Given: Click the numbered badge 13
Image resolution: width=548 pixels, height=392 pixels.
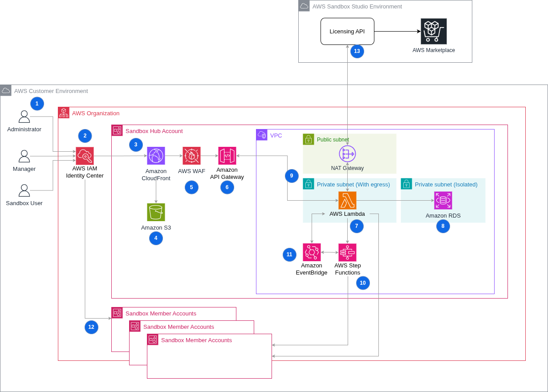Looking at the screenshot, I should [x=357, y=52].
